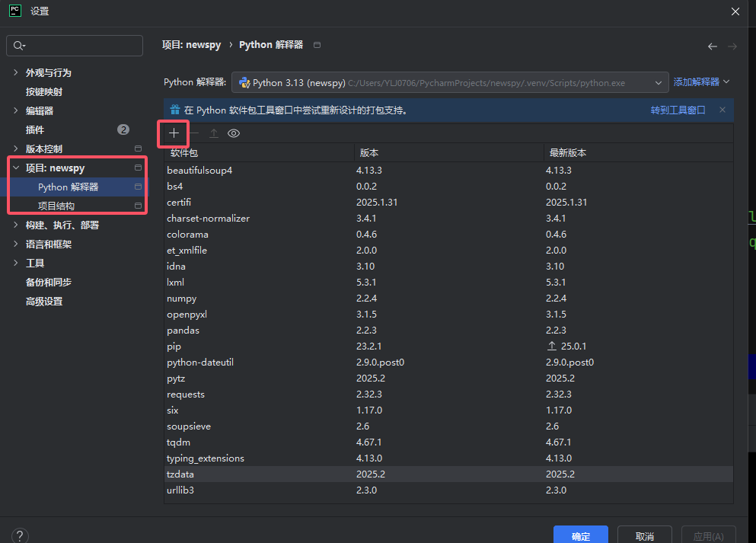Sort by 版本 column header
Image resolution: width=756 pixels, height=543 pixels.
click(x=449, y=153)
